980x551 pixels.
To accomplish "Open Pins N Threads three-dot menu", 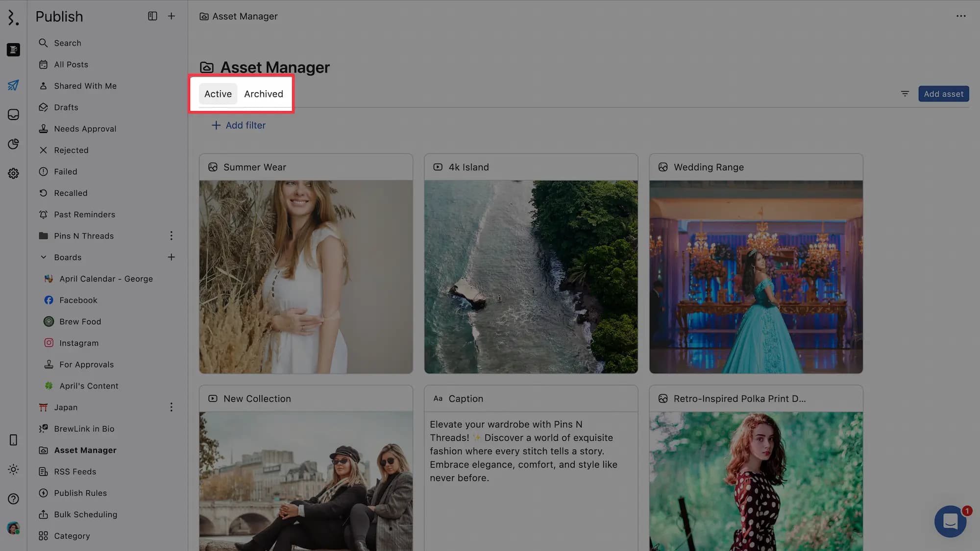I will click(x=171, y=236).
